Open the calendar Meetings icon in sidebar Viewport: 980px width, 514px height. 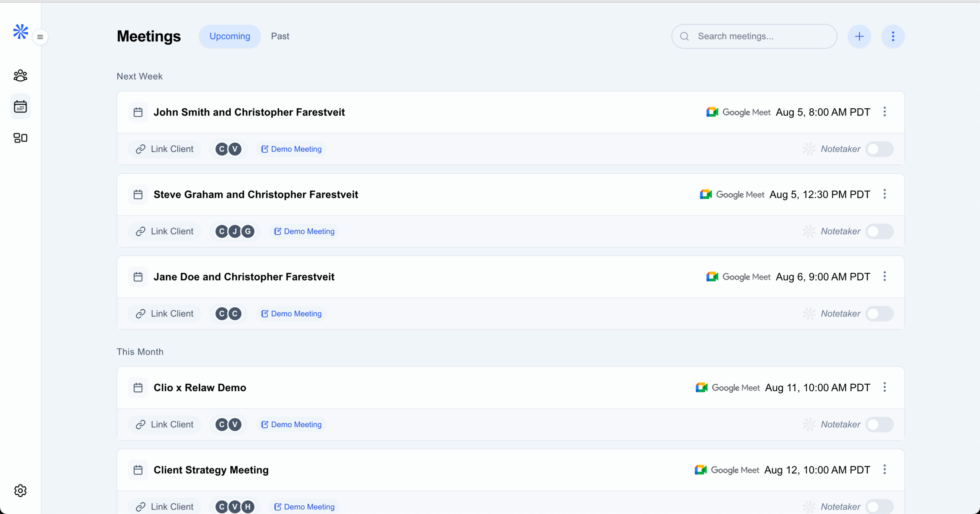pos(20,106)
